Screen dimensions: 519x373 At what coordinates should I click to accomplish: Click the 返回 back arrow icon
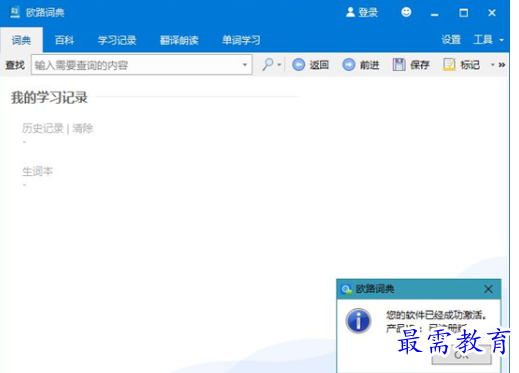coord(298,64)
